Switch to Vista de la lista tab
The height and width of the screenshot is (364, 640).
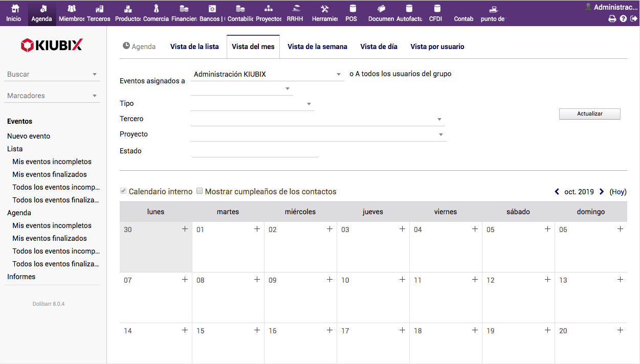[194, 47]
